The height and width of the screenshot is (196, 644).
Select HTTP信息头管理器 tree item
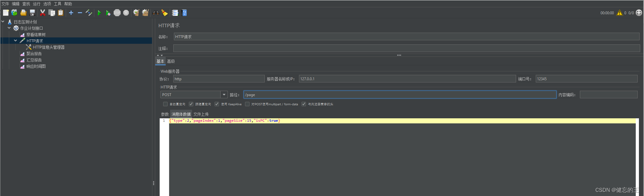point(49,47)
